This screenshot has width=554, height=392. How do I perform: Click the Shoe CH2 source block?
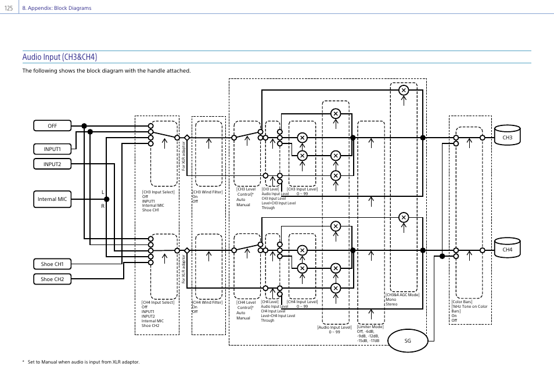pos(52,279)
